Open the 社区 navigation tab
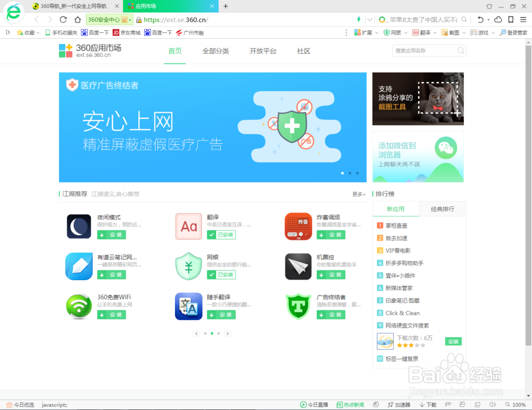 click(304, 51)
